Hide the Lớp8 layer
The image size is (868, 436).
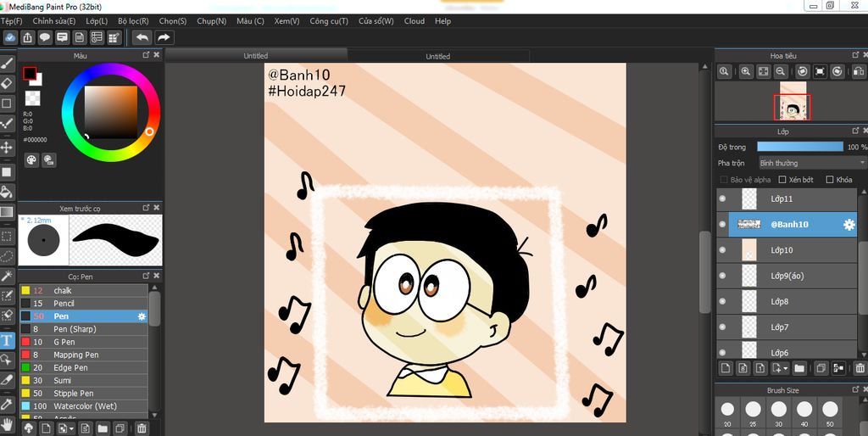click(722, 301)
